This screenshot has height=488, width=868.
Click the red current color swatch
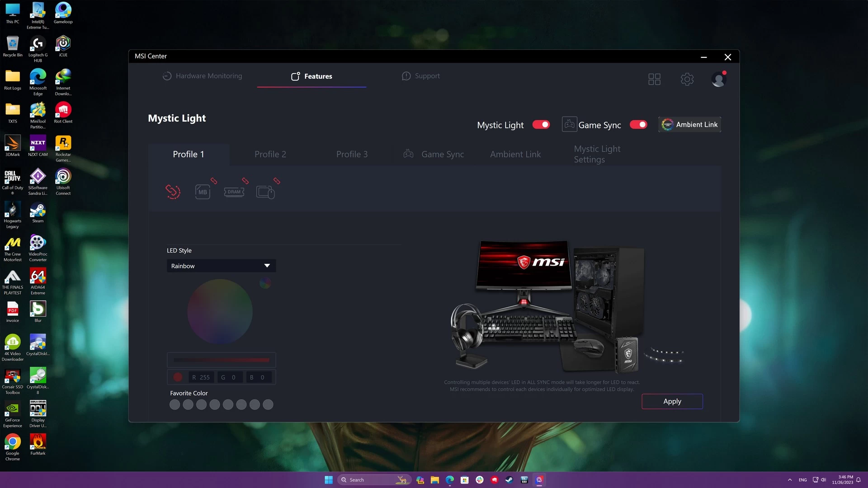[x=178, y=377]
